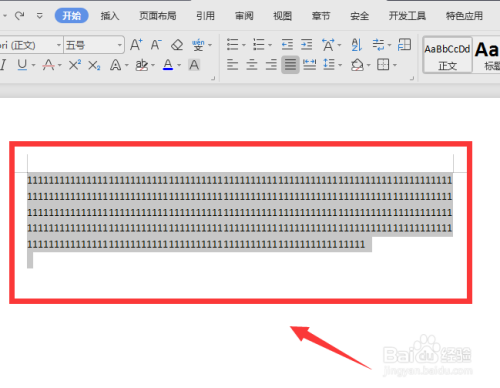Apply the 正文 style
The width and height of the screenshot is (500, 388).
[447, 55]
